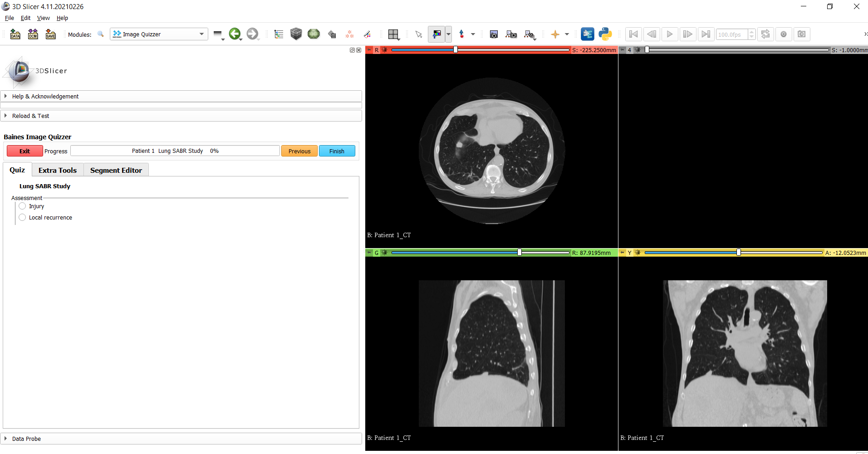
Task: Open the View menu
Action: [x=43, y=18]
